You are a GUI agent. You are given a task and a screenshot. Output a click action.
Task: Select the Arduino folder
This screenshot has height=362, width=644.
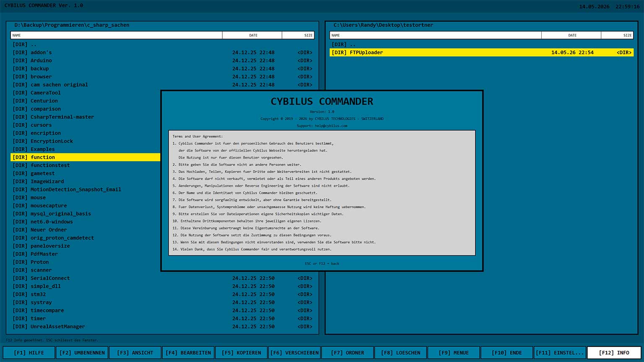pyautogui.click(x=162, y=60)
